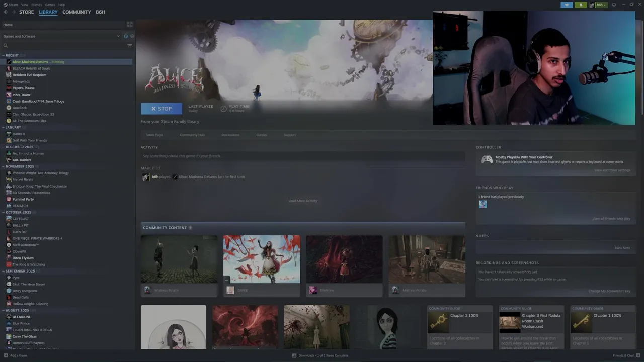The height and width of the screenshot is (362, 644).
Task: Open the Discussions link
Action: pyautogui.click(x=230, y=135)
